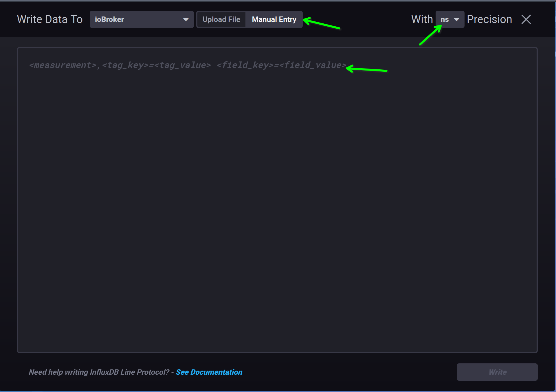Select the Manual Entry option
Viewport: 556px width, 392px height.
point(274,19)
